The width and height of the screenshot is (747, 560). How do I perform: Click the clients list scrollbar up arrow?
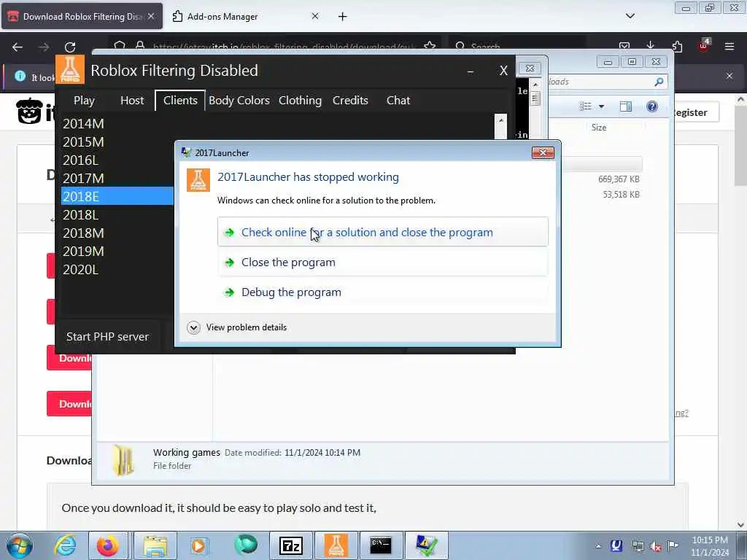500,120
